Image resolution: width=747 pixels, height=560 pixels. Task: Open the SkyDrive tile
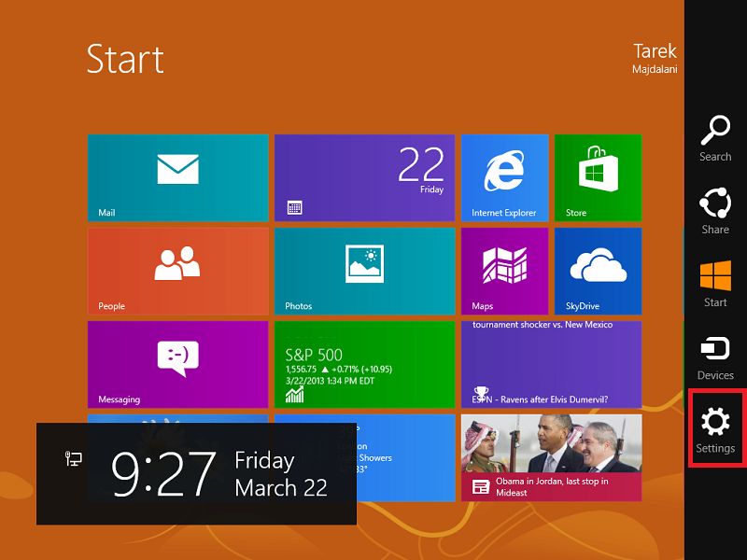pos(598,271)
